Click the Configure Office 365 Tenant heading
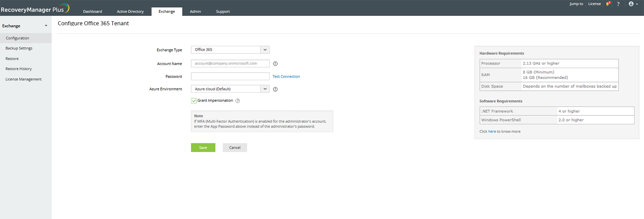644x219 pixels. (x=93, y=23)
